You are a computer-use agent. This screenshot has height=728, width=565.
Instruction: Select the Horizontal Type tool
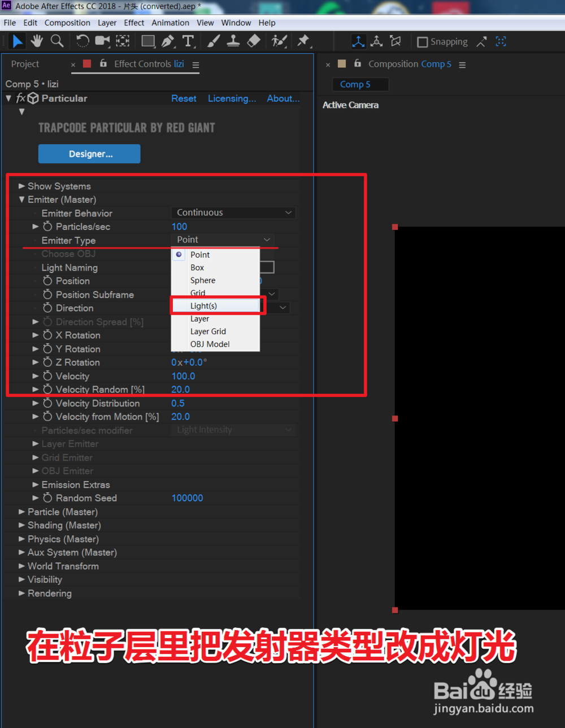point(188,41)
